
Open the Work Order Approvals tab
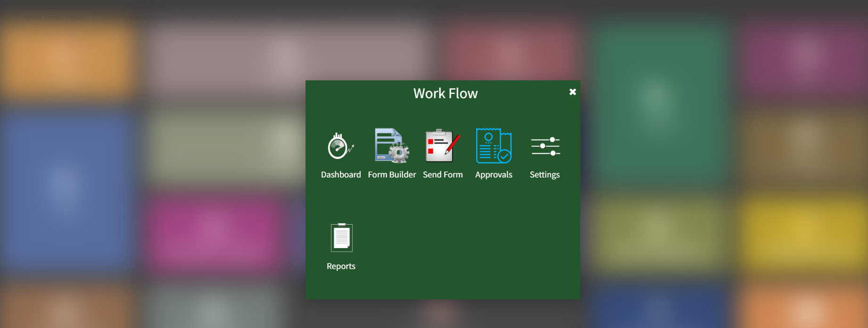coord(228,18)
